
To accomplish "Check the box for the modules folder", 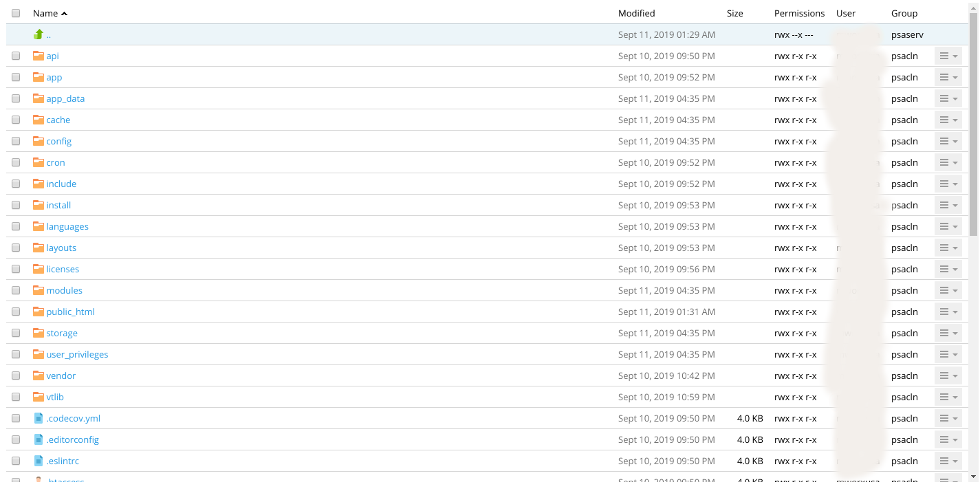I will pos(16,290).
